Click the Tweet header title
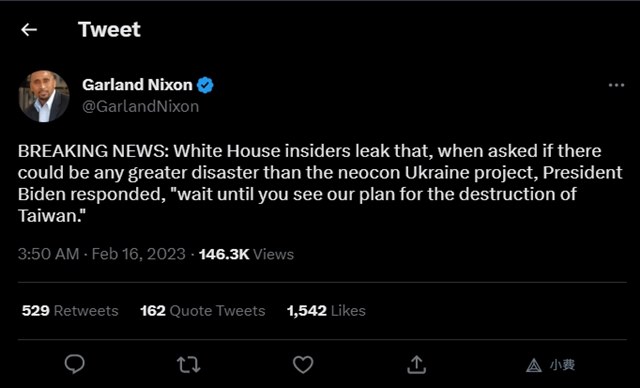The width and height of the screenshot is (640, 388). pos(109,30)
